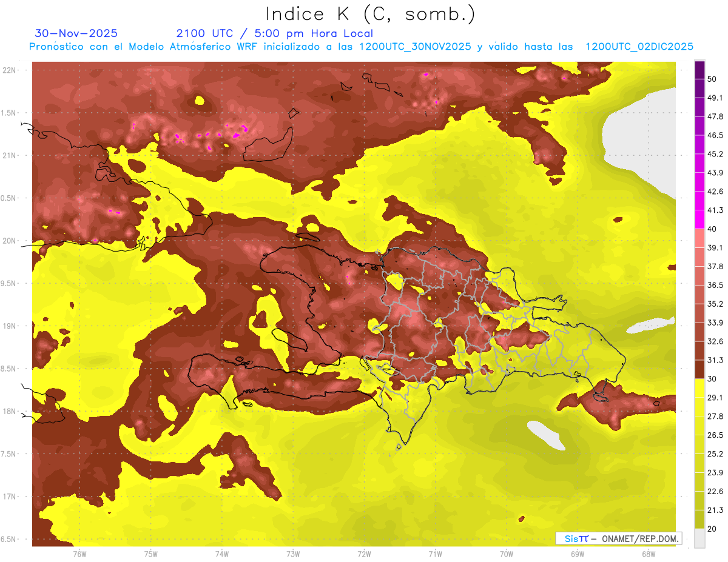The height and width of the screenshot is (562, 728).
Task: Click the "32.6" colorbar value
Action: point(715,341)
